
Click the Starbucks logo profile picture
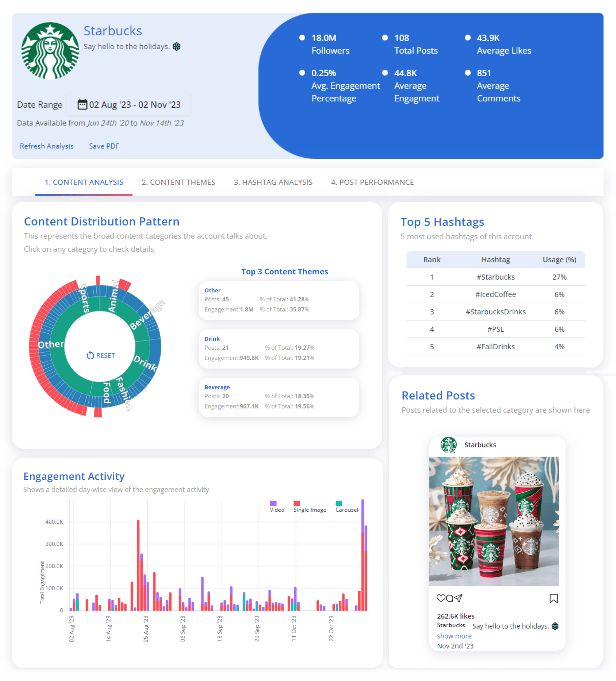[x=50, y=51]
